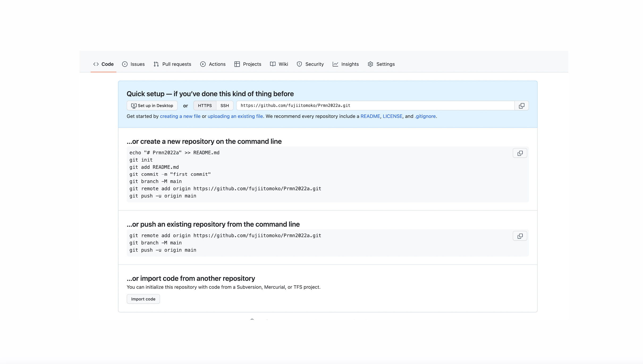
Task: Return to the Code tab
Action: 103,64
